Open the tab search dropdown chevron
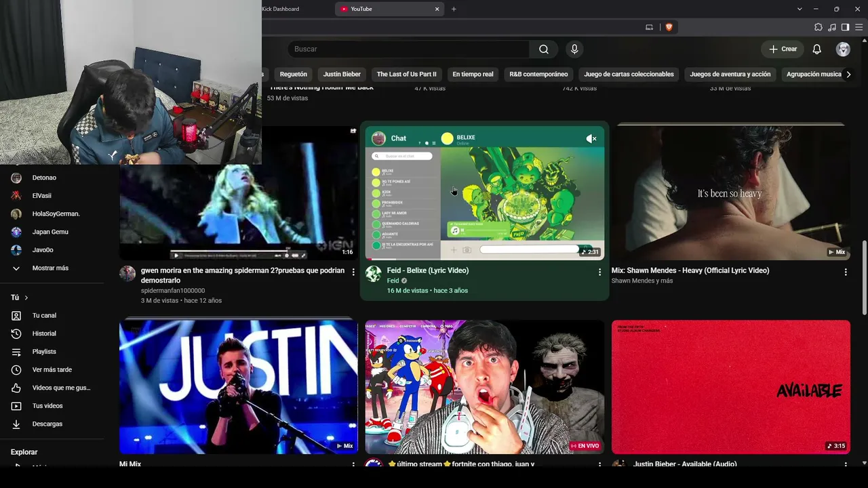868x488 pixels. point(800,9)
